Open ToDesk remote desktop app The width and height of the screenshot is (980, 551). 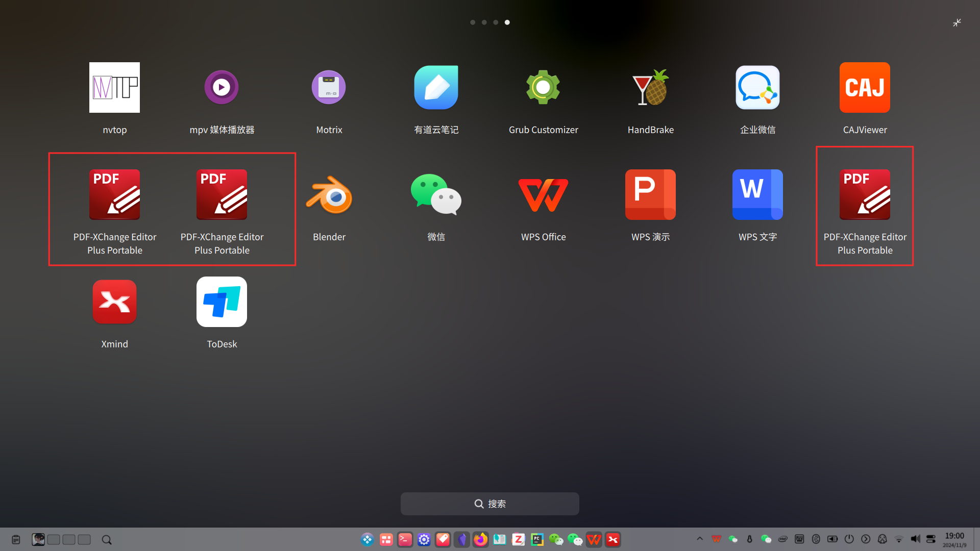pyautogui.click(x=222, y=302)
